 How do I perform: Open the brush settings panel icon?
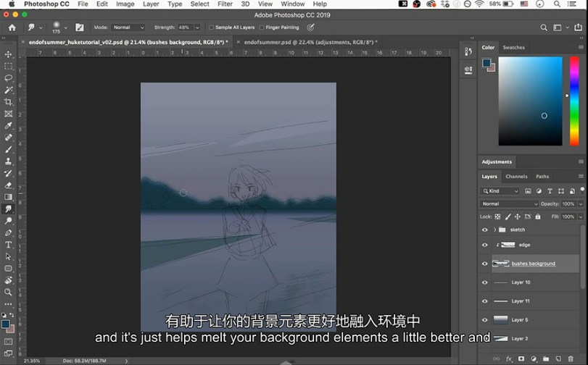80,28
